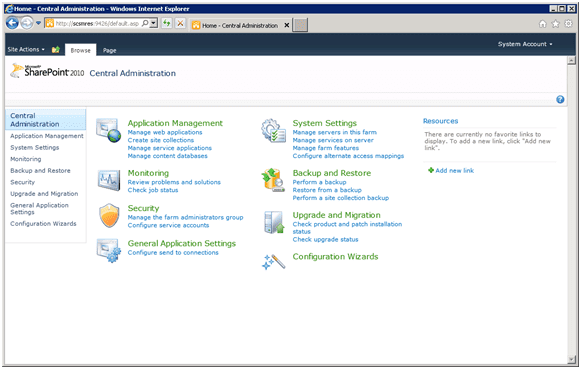Screen dimensions: 581x369
Task: Click the General Application Settings gear icon
Action: [109, 250]
